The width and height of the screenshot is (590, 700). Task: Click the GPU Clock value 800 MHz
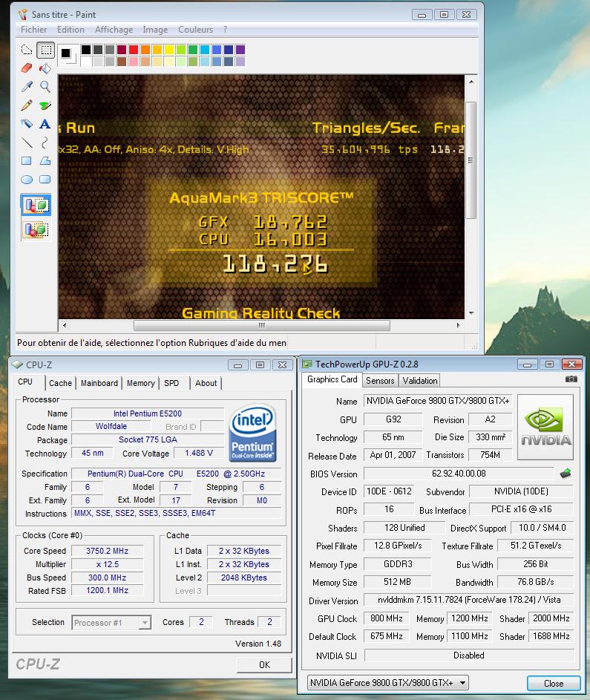click(x=387, y=618)
